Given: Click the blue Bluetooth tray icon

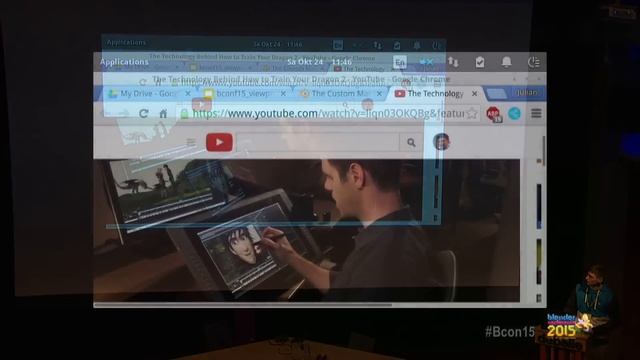Looking at the screenshot, I should coord(427,62).
